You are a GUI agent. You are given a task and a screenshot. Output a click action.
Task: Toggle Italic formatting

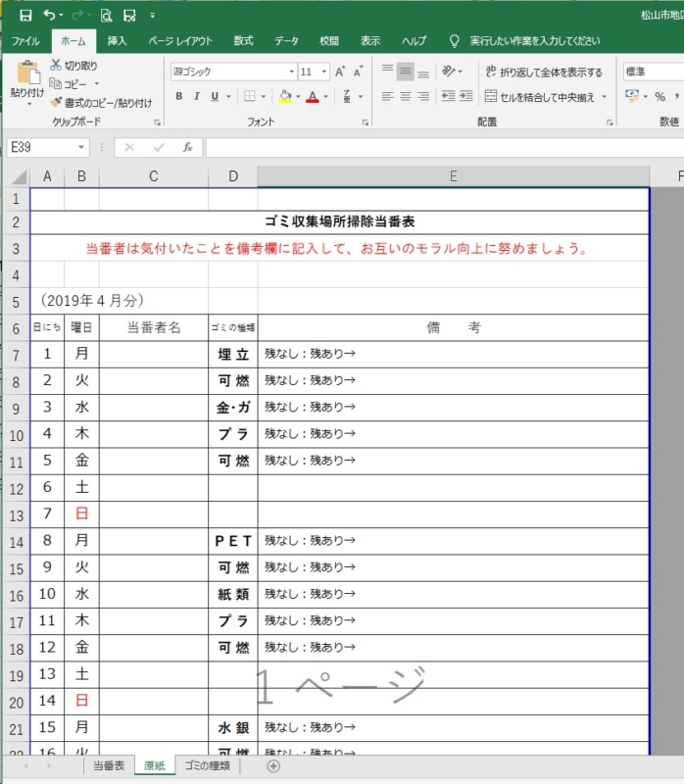[197, 96]
